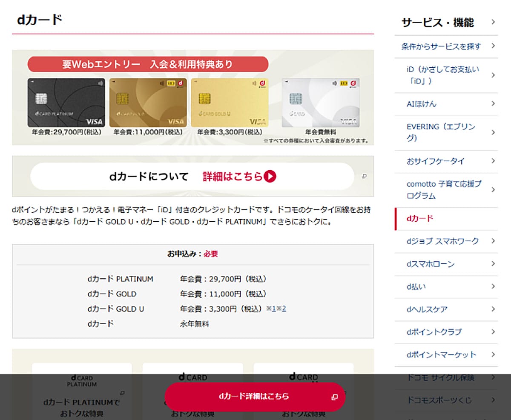
Task: Click chevron next to EVERING item
Action: point(493,132)
